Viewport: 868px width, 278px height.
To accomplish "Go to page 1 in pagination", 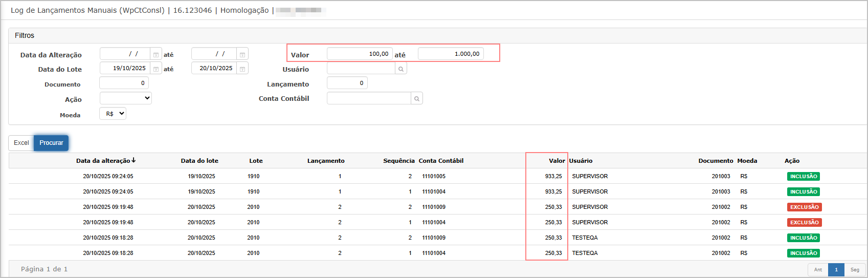I will point(836,270).
